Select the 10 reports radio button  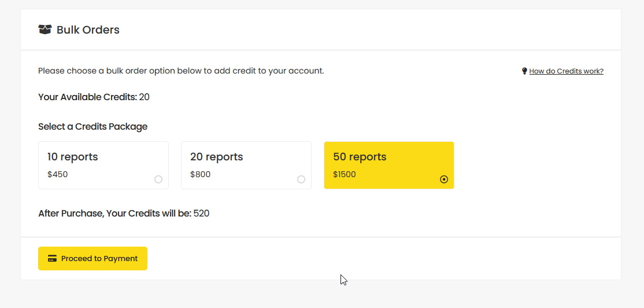tap(158, 179)
